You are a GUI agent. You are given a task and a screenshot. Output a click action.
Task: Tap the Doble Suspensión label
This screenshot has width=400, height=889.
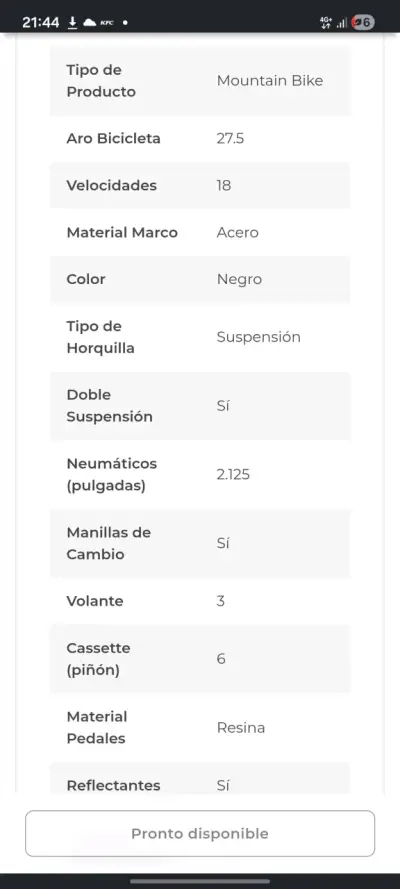(109, 405)
